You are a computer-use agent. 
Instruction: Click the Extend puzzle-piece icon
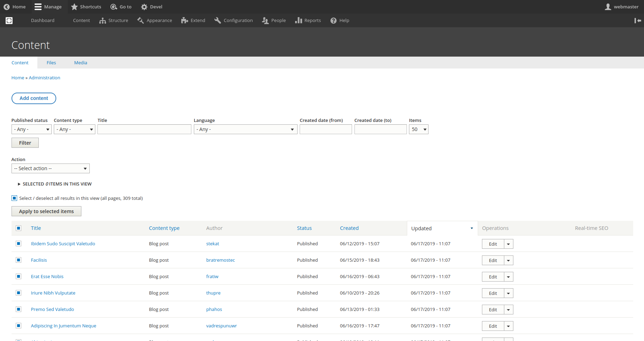pos(184,20)
